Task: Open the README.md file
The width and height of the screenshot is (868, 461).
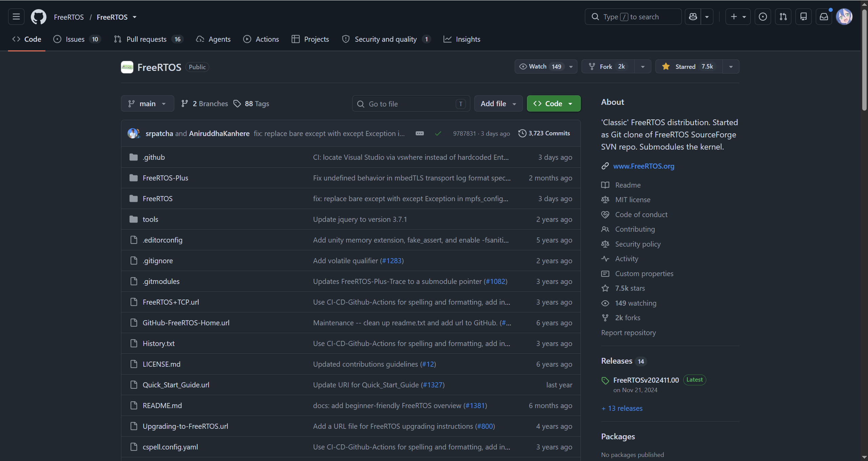Action: click(x=162, y=405)
